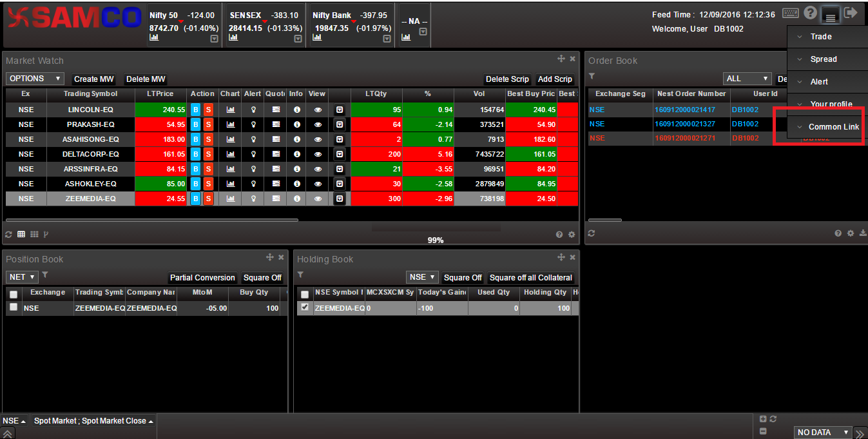Open the row dropdown menu for LINCOLN-EQ
Screen dimensions: 868x439
pos(340,110)
